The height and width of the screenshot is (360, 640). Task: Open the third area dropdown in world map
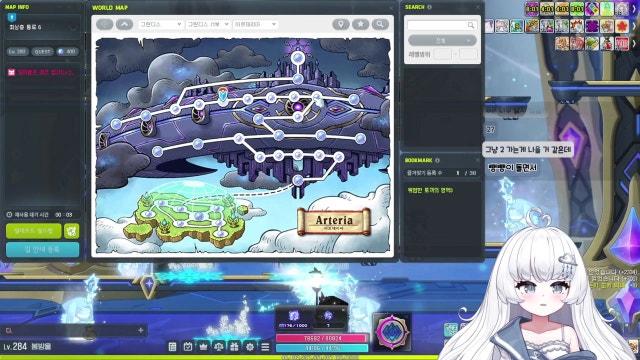pyautogui.click(x=255, y=24)
